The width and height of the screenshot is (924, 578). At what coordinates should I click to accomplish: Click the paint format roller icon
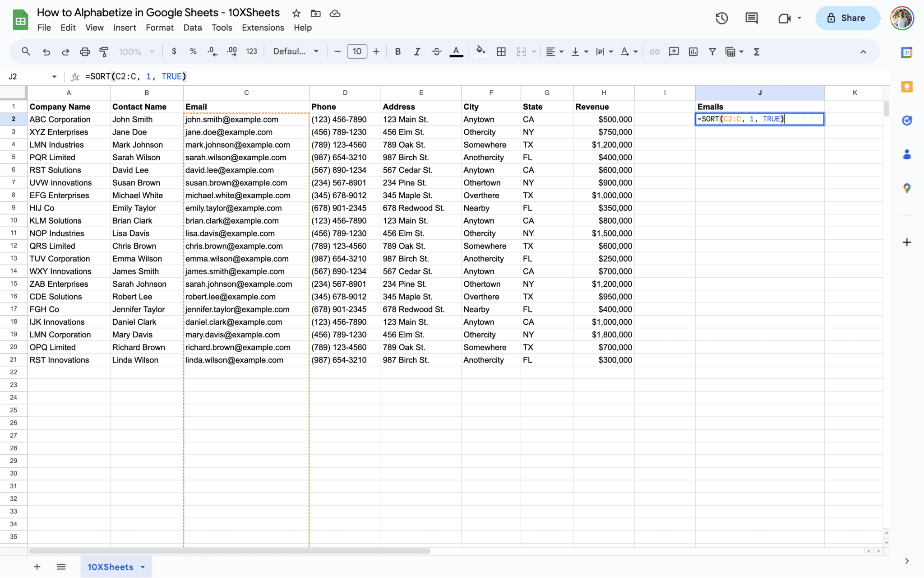click(x=104, y=51)
